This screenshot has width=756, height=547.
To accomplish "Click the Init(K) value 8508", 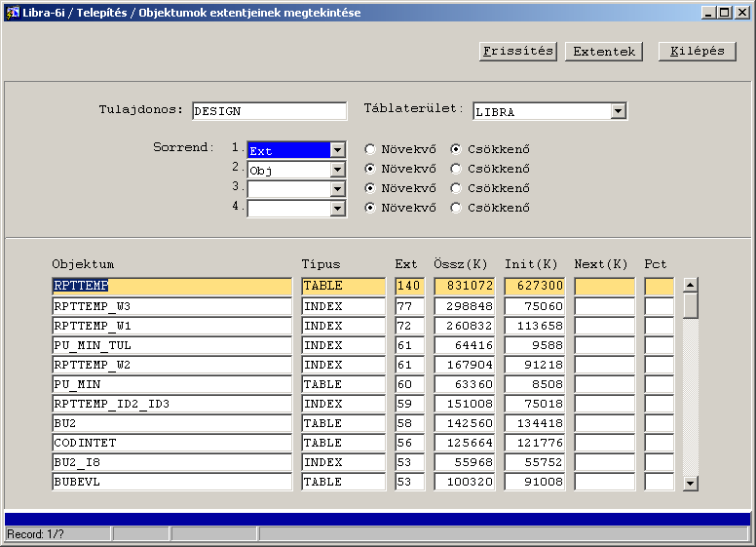I will [534, 384].
